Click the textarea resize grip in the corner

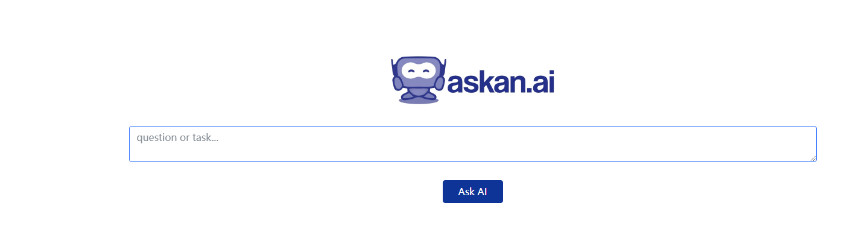tap(813, 158)
